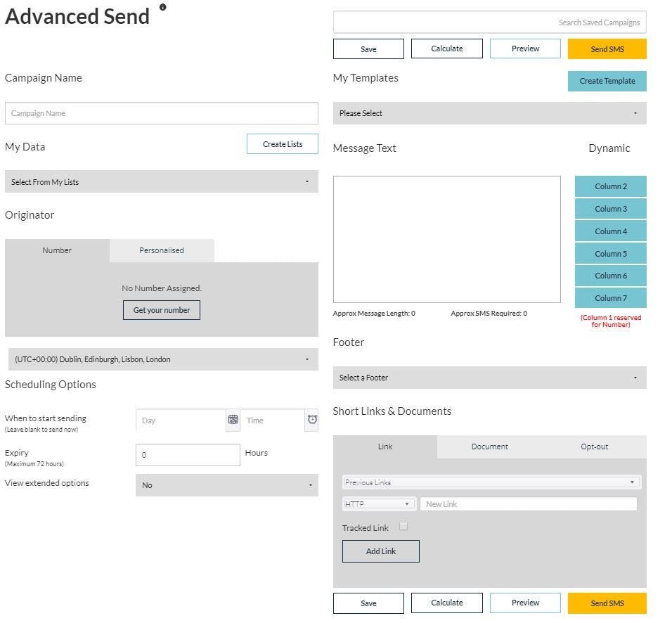The image size is (672, 623).
Task: Open the Document tab under Short Links
Action: pos(489,447)
